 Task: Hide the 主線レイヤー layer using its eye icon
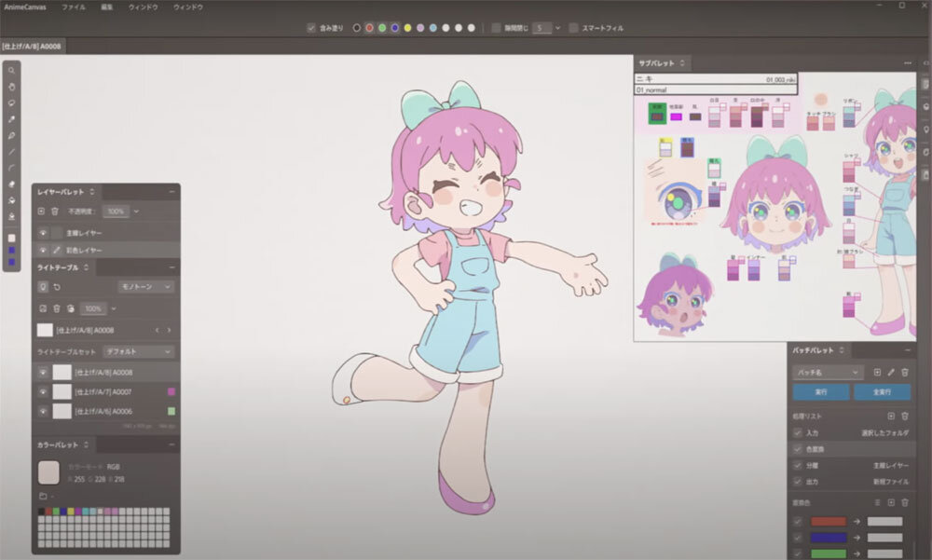(43, 233)
